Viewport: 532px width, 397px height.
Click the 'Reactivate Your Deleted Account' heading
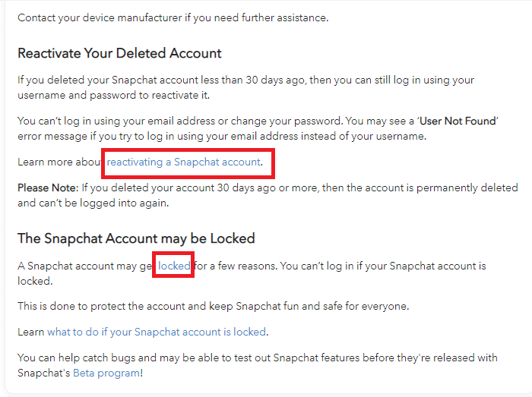tap(119, 54)
